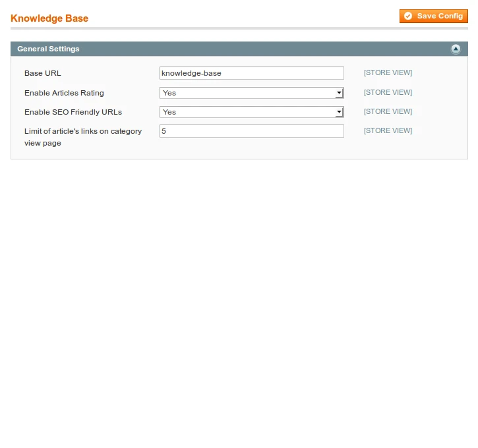The image size is (478, 448).
Task: Click the Enable SEO Friendly URLs label
Action: 73,112
